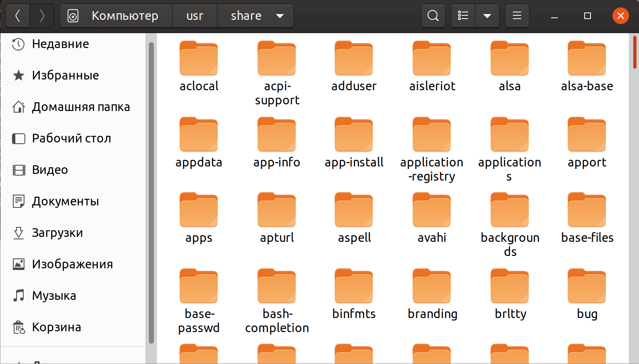Select the brltty folder icon
The height and width of the screenshot is (364, 639).
click(x=510, y=286)
